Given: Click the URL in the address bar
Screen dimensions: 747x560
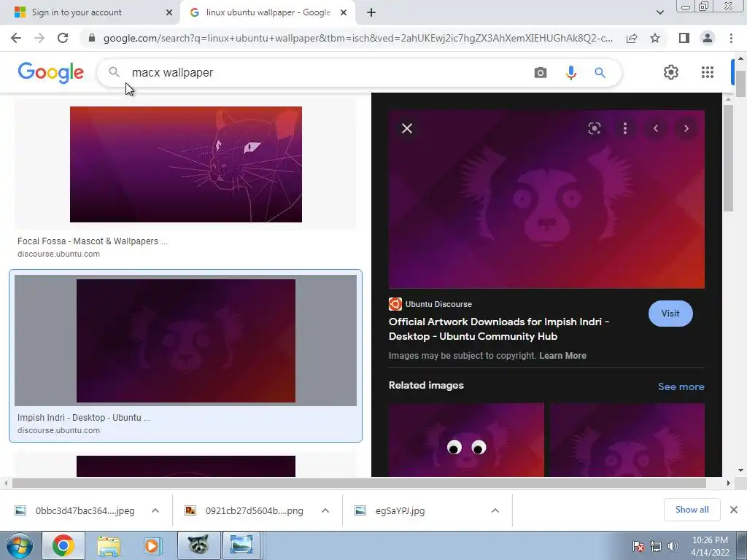Looking at the screenshot, I should coord(357,38).
